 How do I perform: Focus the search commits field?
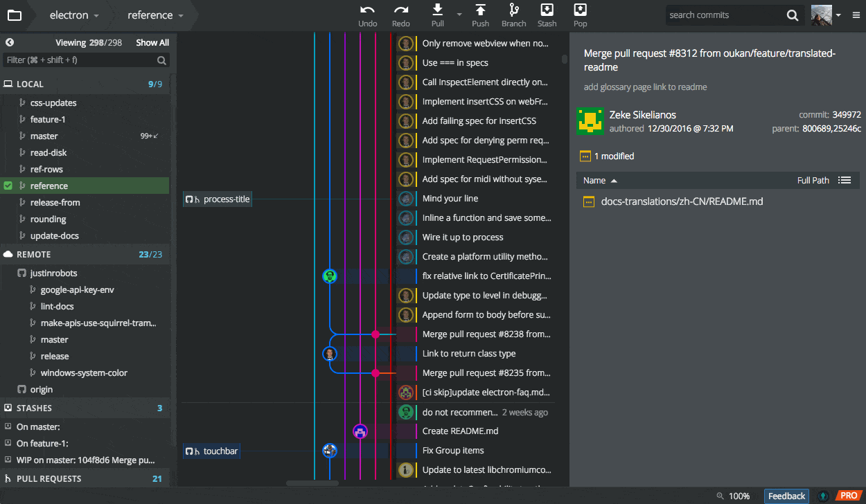[725, 15]
